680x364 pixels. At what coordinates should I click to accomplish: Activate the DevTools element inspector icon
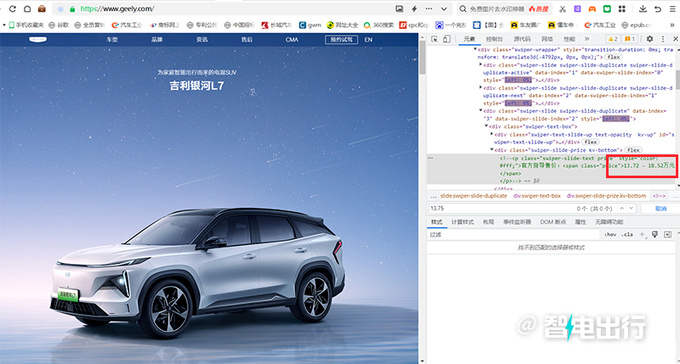pyautogui.click(x=434, y=39)
